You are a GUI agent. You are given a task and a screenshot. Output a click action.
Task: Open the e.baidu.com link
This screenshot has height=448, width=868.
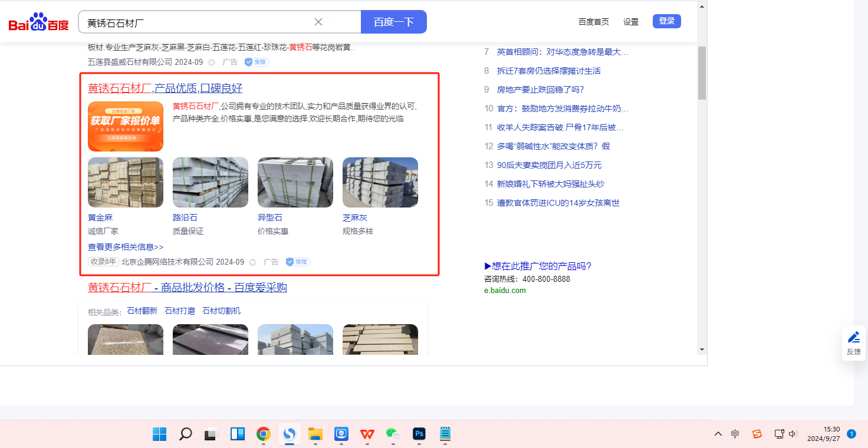pyautogui.click(x=505, y=290)
